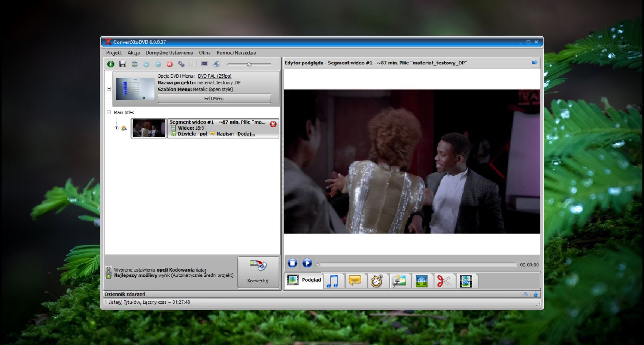Adjust the toolbar zoom slider
The height and width of the screenshot is (345, 644).
point(249,64)
